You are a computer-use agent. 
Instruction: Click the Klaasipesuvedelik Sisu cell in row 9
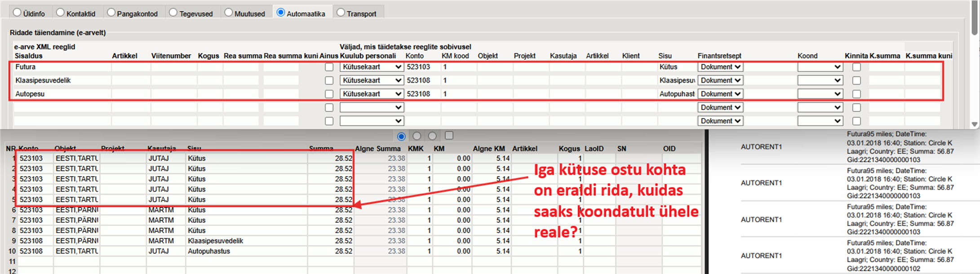(x=246, y=241)
